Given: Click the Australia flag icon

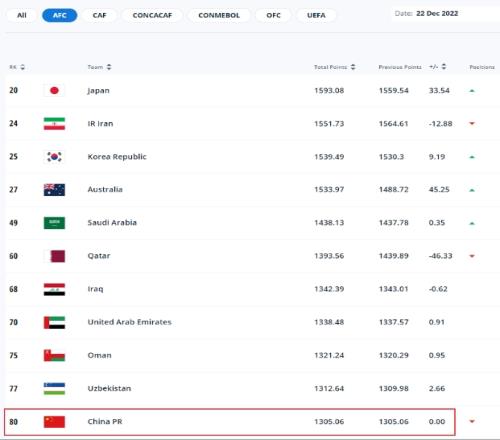Looking at the screenshot, I should pyautogui.click(x=54, y=190).
